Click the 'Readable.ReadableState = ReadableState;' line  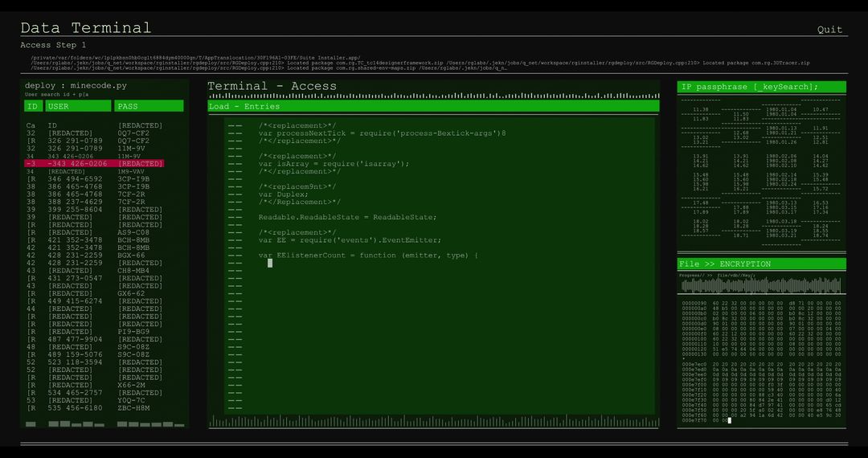(348, 218)
